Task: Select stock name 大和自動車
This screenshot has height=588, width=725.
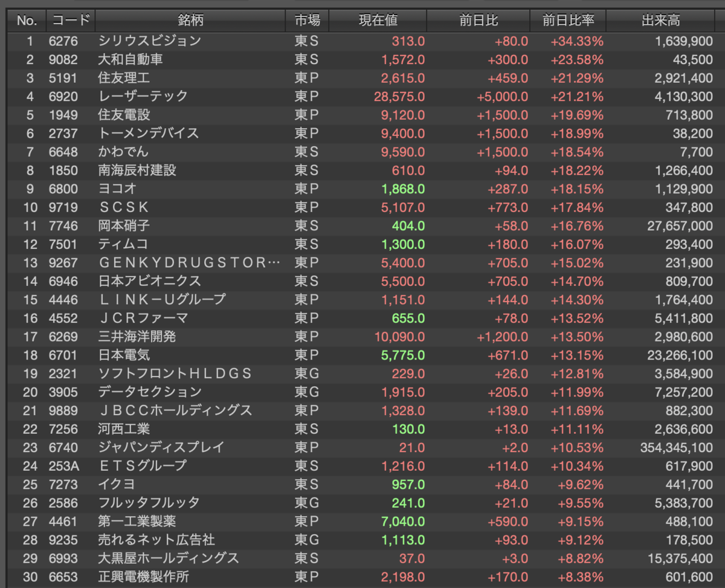Action: point(130,60)
